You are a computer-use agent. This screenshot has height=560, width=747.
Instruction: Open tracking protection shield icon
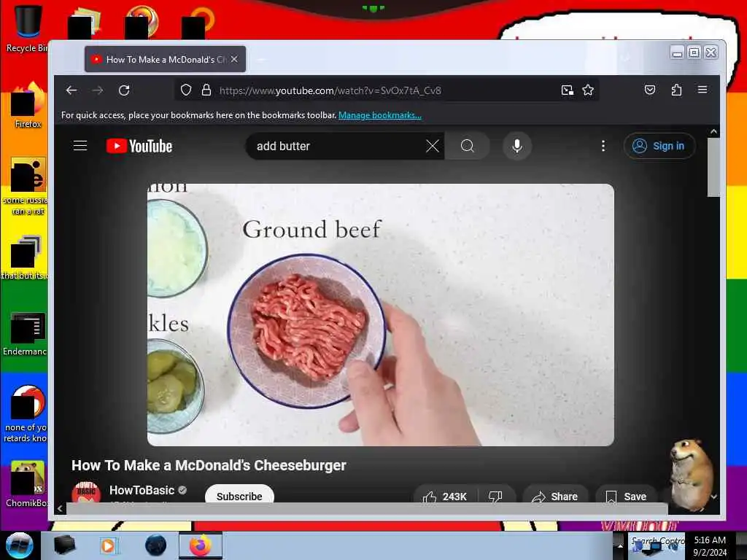pyautogui.click(x=186, y=90)
